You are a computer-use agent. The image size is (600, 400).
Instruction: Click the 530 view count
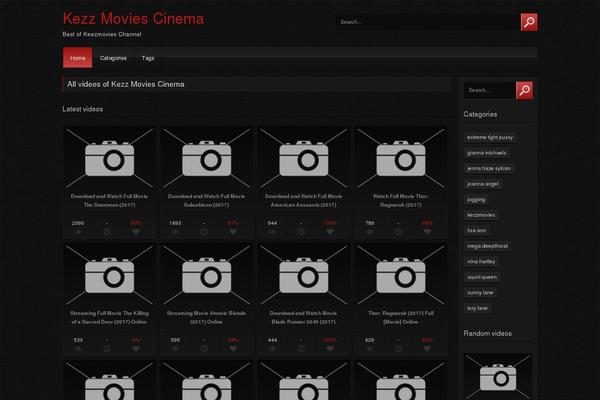pyautogui.click(x=78, y=340)
